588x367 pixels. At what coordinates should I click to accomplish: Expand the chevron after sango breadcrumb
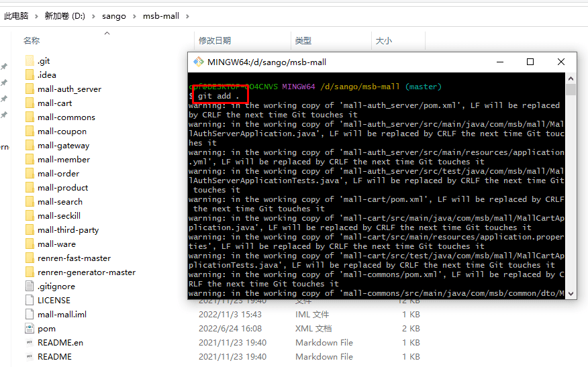(x=134, y=16)
